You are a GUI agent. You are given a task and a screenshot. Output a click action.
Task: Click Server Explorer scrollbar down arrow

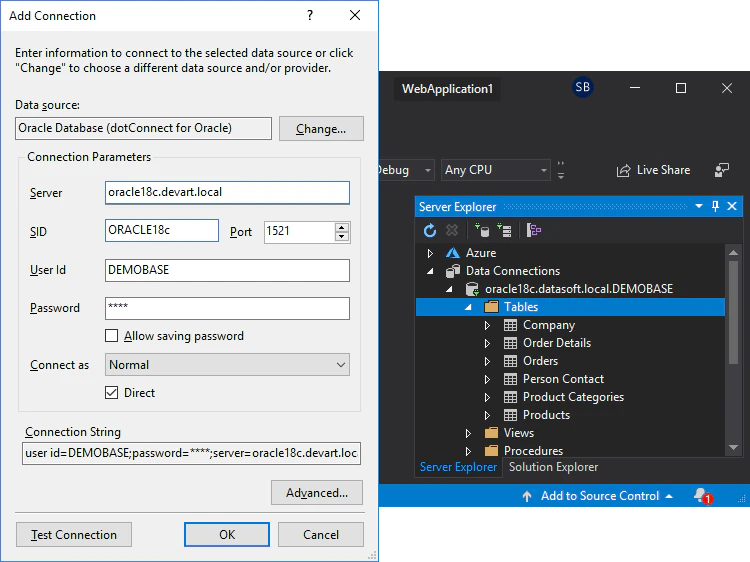[733, 447]
